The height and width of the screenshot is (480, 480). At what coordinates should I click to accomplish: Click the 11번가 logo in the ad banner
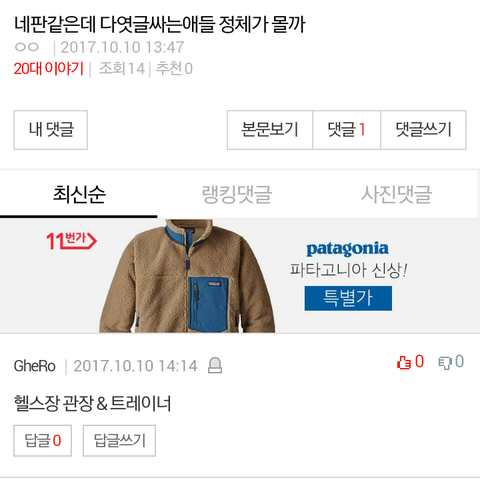pyautogui.click(x=71, y=241)
